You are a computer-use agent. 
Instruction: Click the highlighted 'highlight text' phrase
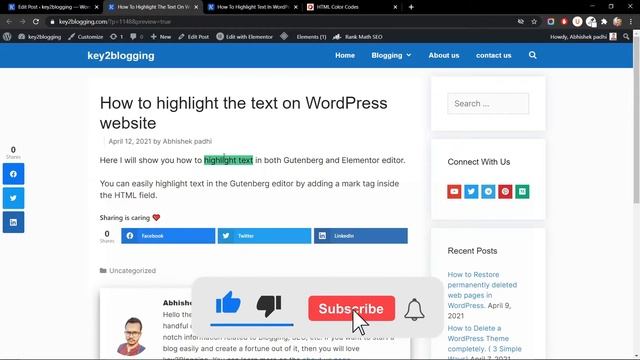pos(229,160)
